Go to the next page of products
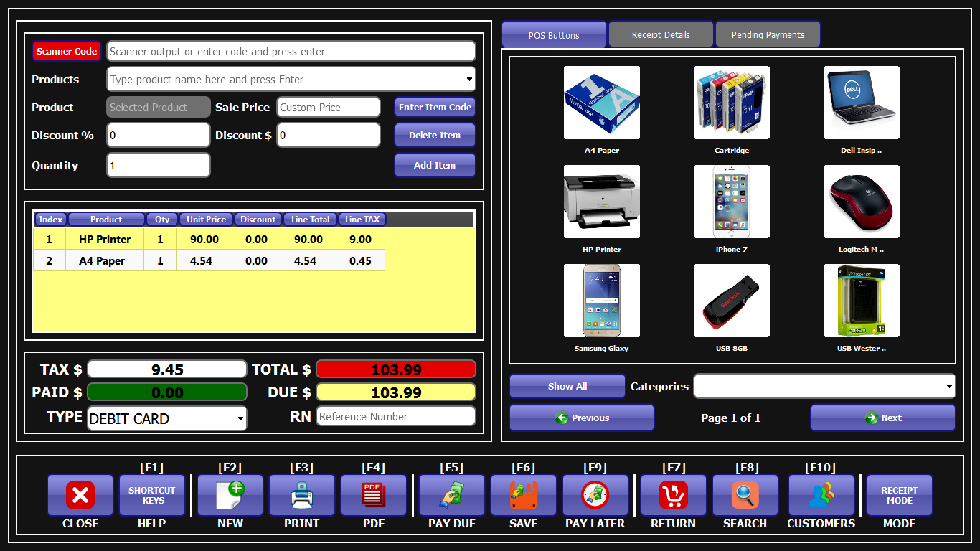 [x=882, y=418]
